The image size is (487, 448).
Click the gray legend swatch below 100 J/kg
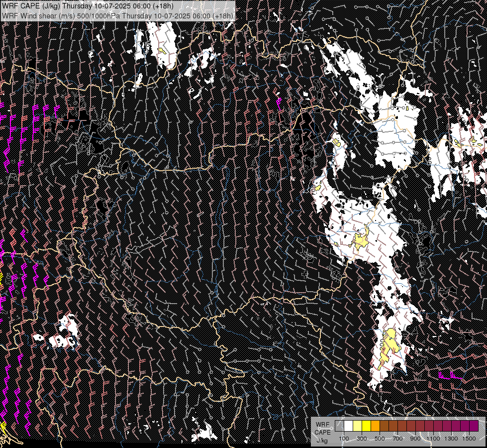click(x=339, y=426)
